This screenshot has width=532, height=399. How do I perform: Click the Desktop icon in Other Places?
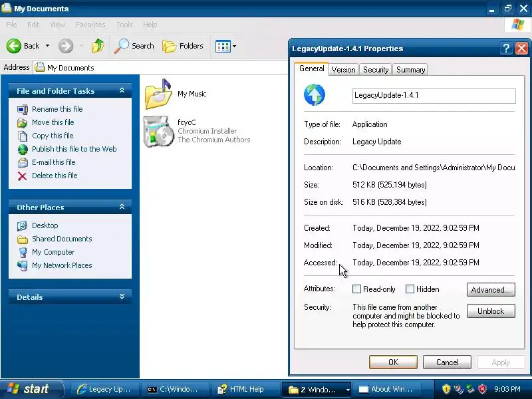23,225
